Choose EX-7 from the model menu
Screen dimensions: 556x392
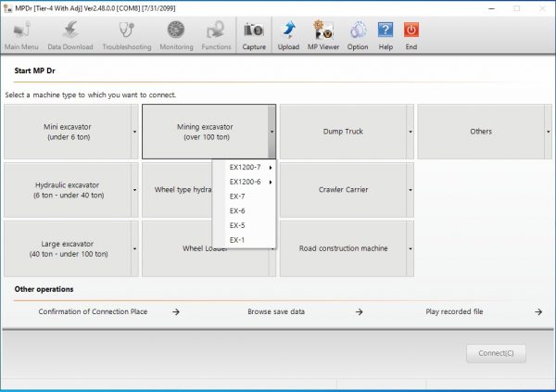[245, 196]
